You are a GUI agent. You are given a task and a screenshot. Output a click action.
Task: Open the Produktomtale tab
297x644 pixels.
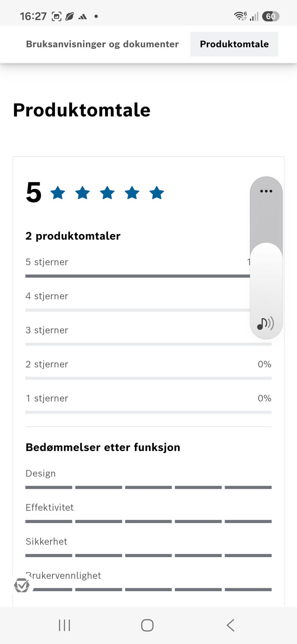(234, 44)
